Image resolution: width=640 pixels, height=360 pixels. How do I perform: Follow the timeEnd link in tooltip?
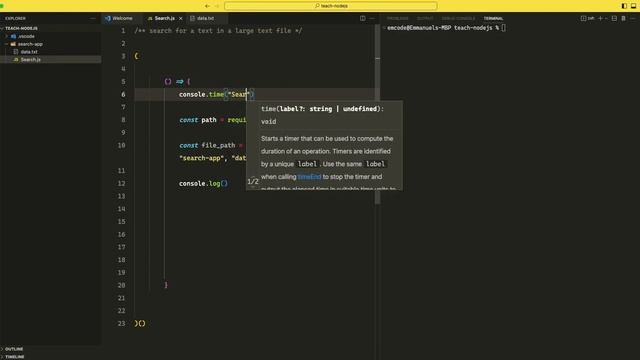309,177
